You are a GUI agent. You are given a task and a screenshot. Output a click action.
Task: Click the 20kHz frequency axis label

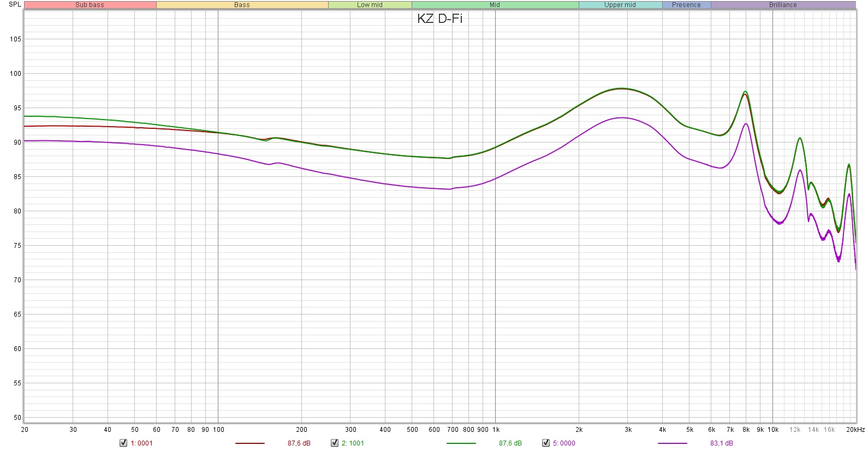tap(855, 430)
